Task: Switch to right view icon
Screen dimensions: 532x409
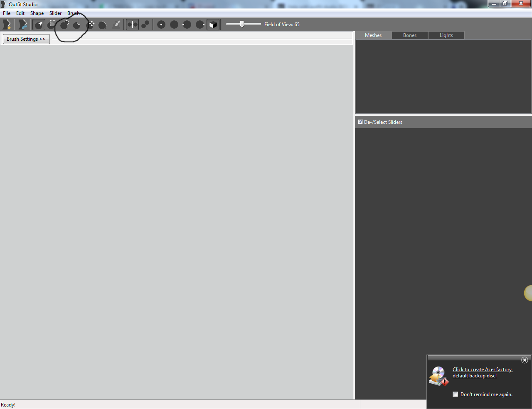Action: coord(200,25)
